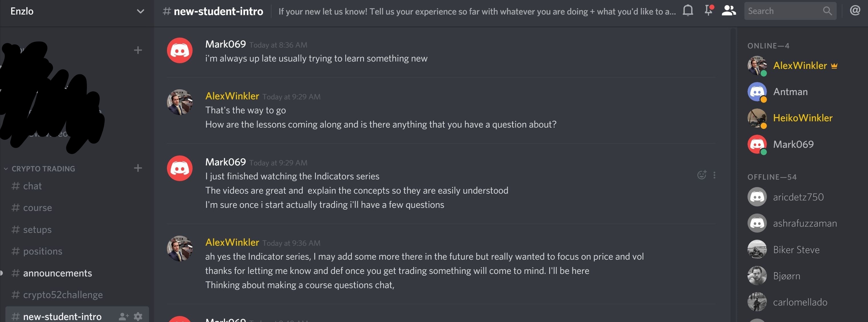Open the setups channel
Image resolution: width=868 pixels, height=322 pixels.
[x=37, y=230]
